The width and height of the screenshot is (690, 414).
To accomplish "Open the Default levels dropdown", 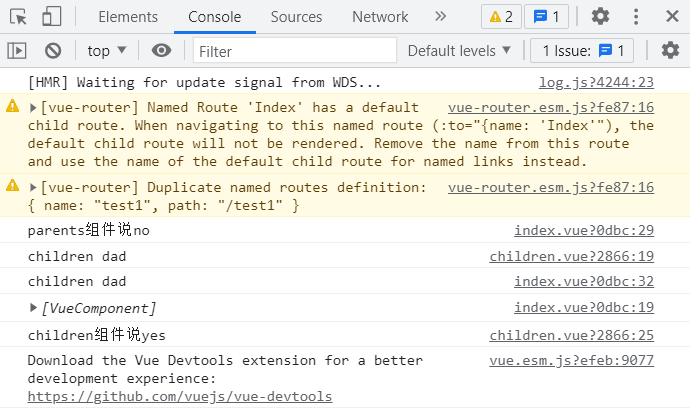I will (x=459, y=51).
